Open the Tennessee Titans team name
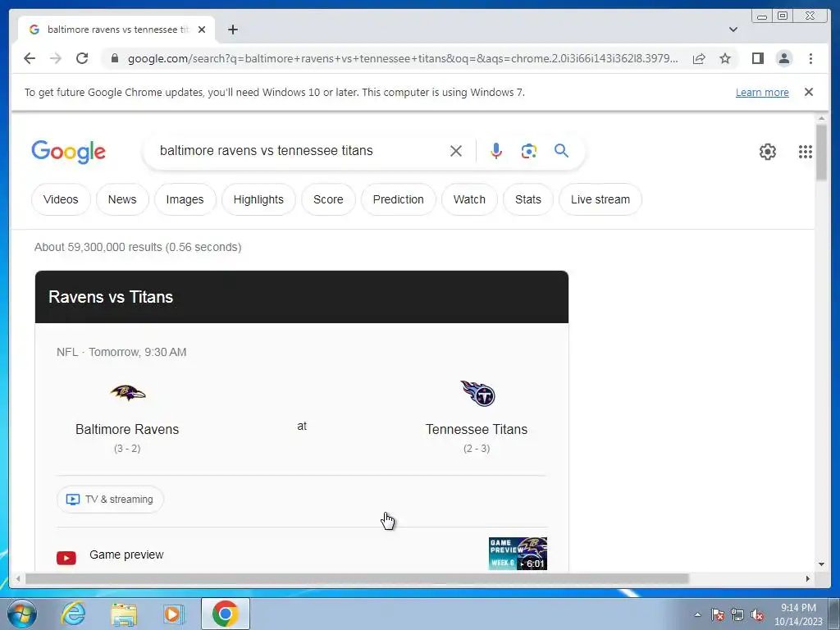 (x=477, y=429)
